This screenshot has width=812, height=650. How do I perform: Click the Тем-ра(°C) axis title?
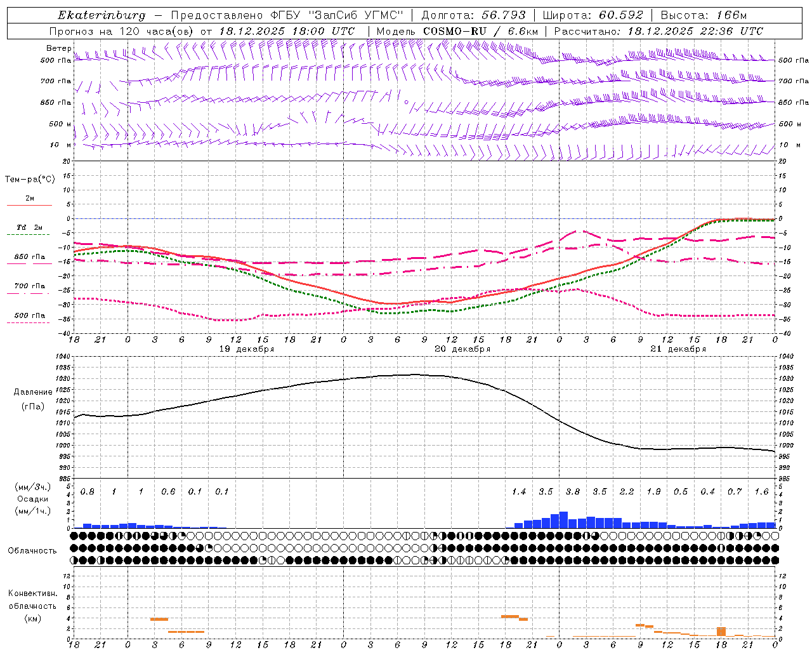(x=30, y=180)
